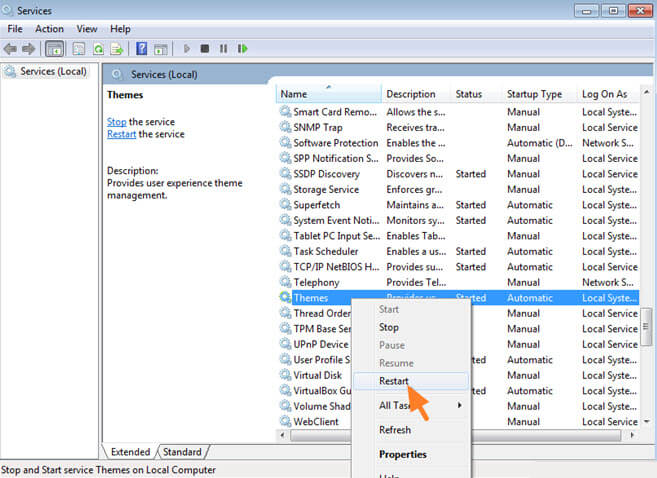Click the Stop Service square icon
The height and width of the screenshot is (478, 657).
click(205, 49)
